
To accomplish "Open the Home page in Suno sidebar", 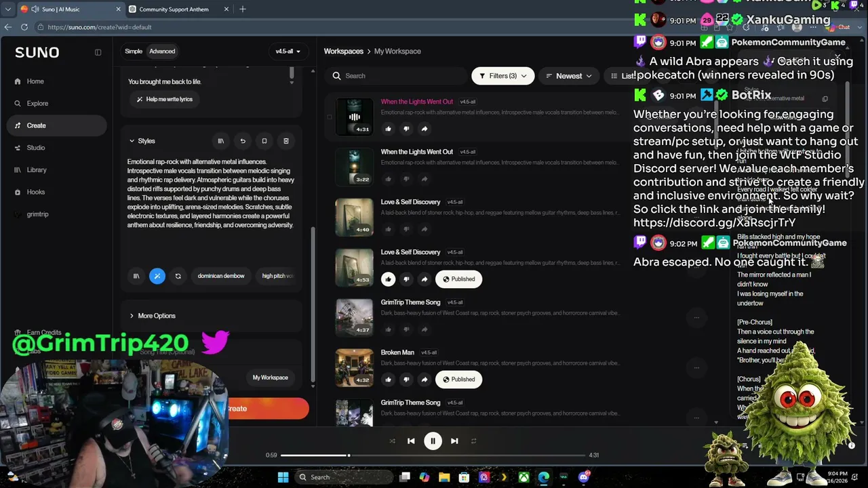I will click(x=35, y=81).
